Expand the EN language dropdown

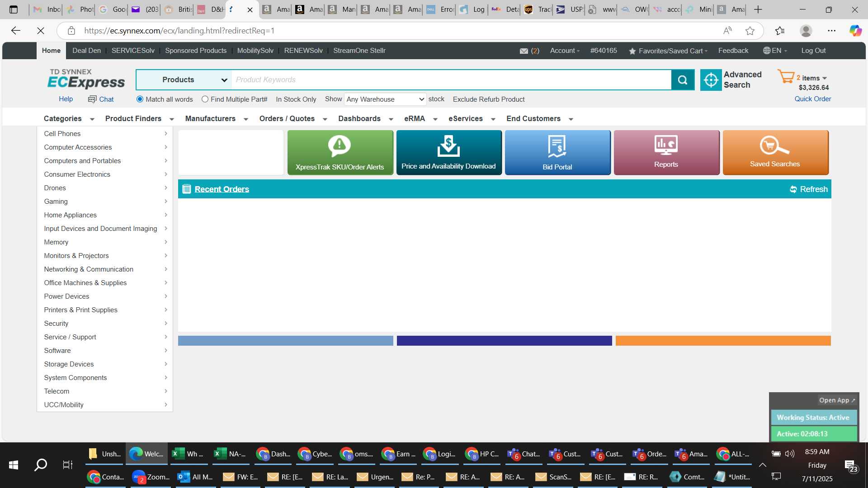[x=779, y=51]
